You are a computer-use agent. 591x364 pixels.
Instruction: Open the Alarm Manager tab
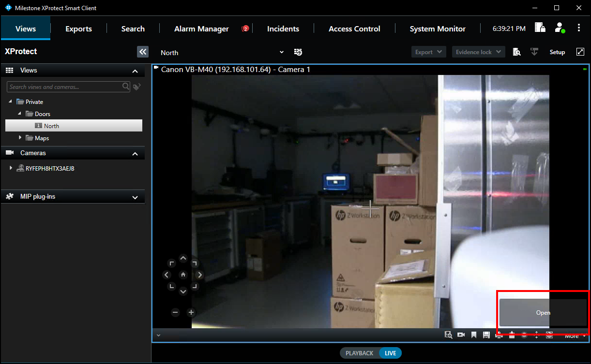pos(201,29)
